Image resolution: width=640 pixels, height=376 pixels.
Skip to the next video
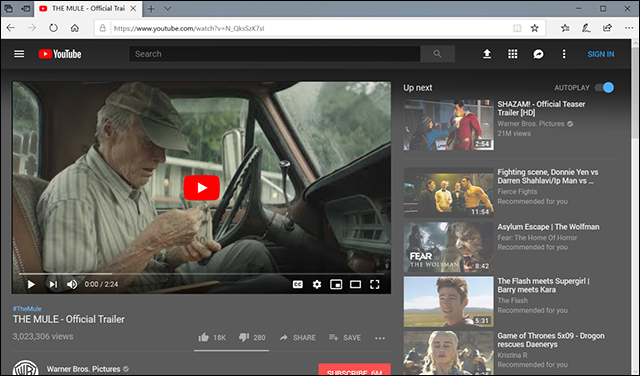(53, 284)
